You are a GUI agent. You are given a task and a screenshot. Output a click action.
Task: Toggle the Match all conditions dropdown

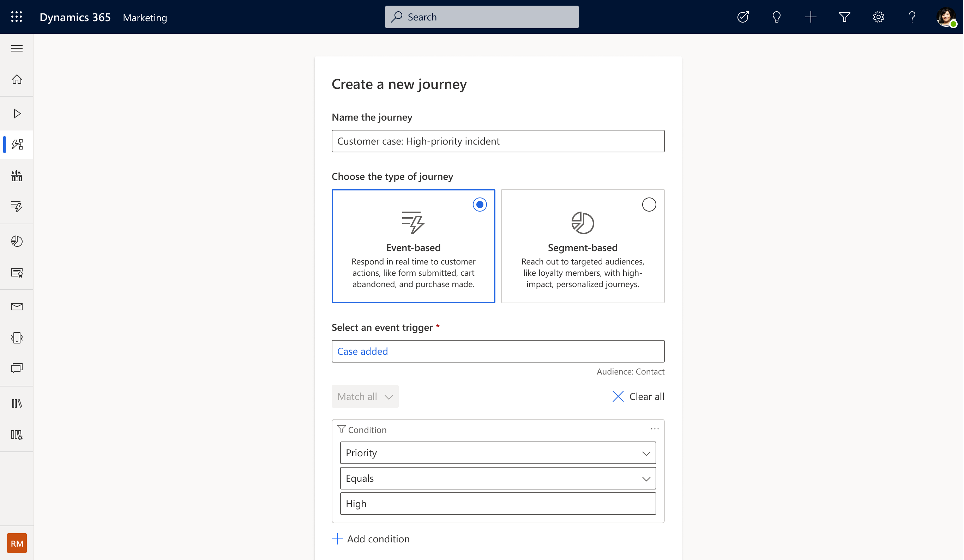[x=365, y=396]
